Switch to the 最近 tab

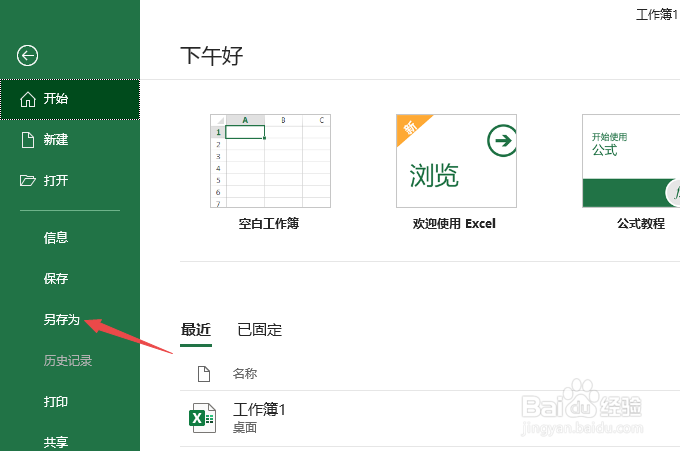click(196, 330)
